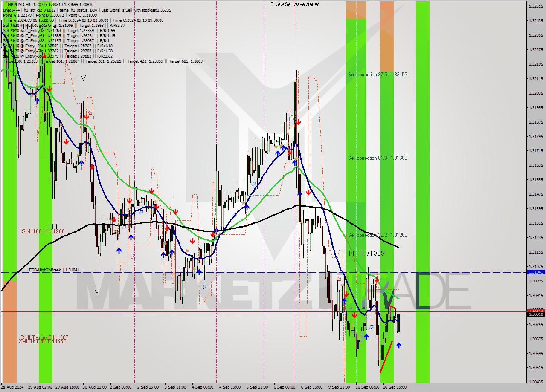The height and width of the screenshot is (392, 546).
Task: Click the 1.30435 price axis label
Action: (536, 382)
